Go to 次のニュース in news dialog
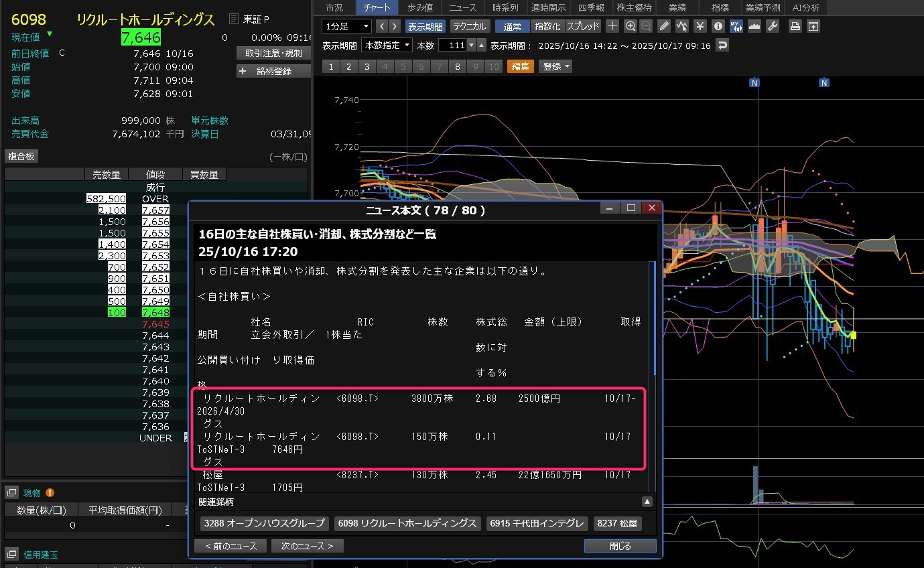 [307, 546]
